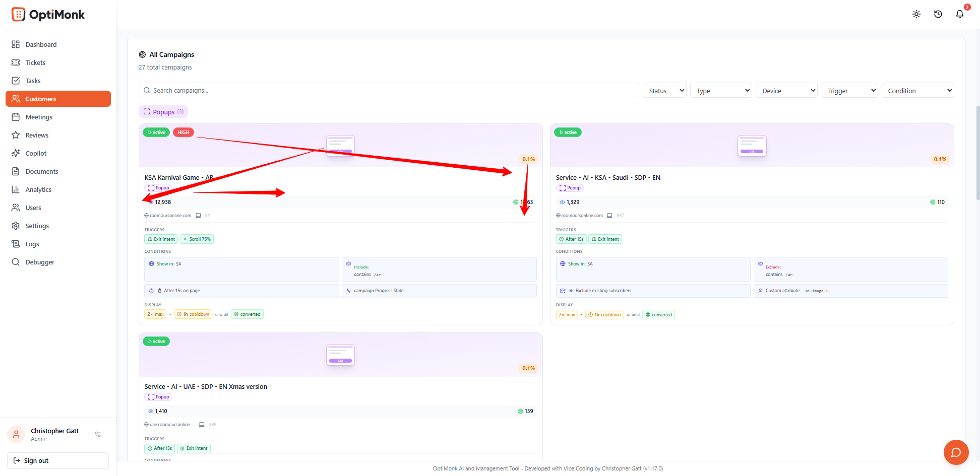Image resolution: width=980 pixels, height=476 pixels.
Task: Open the Status filter dropdown
Action: tap(664, 91)
